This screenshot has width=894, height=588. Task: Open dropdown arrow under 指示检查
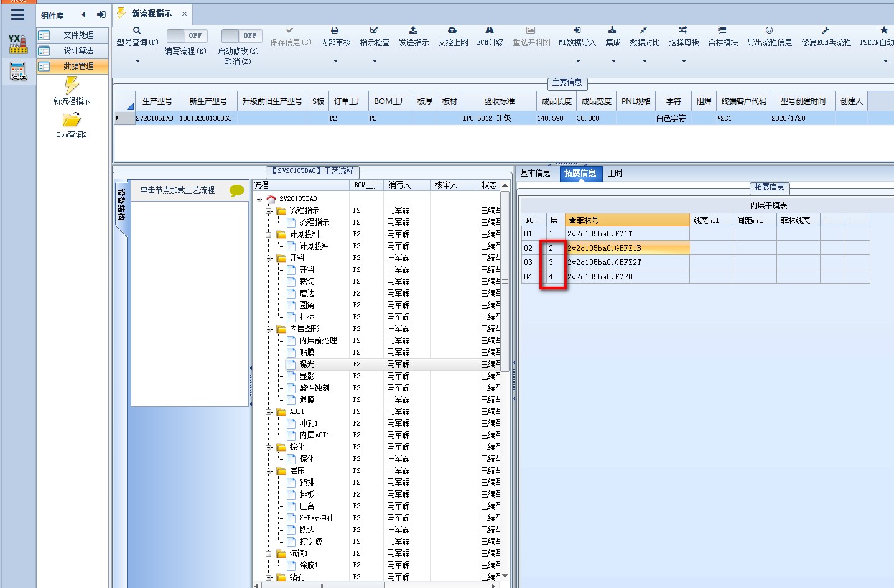click(375, 61)
